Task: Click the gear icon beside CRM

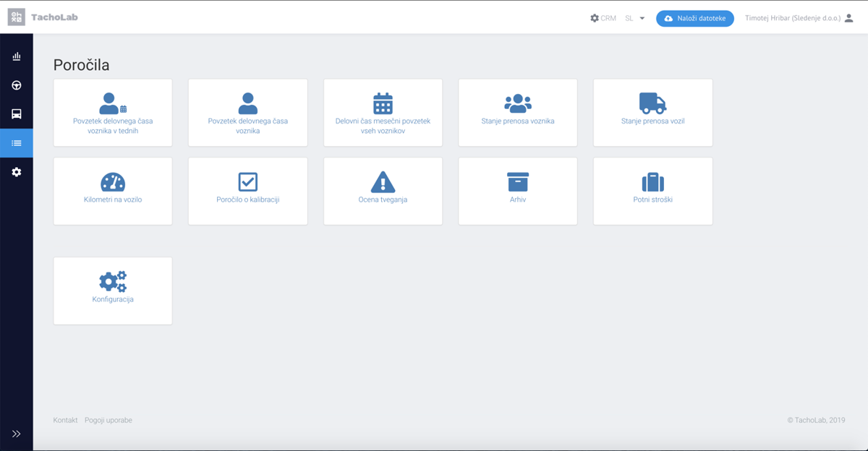Action: click(x=595, y=18)
